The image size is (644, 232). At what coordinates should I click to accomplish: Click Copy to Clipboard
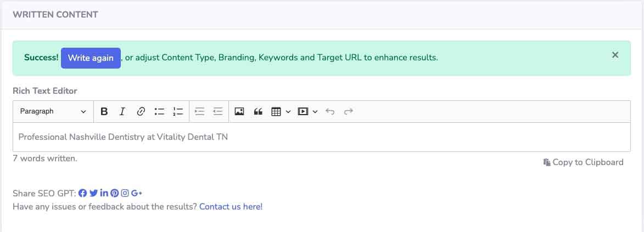coord(583,162)
